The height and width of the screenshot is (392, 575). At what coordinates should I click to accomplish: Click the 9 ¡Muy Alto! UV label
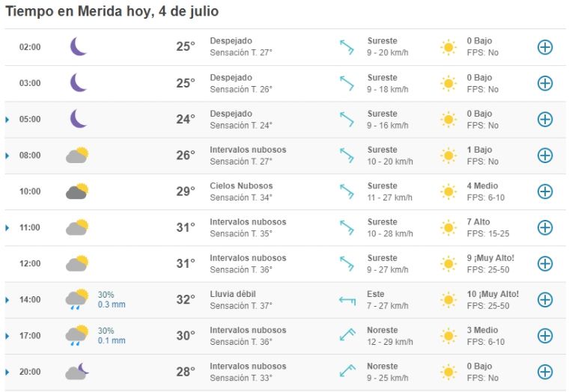pos(490,258)
